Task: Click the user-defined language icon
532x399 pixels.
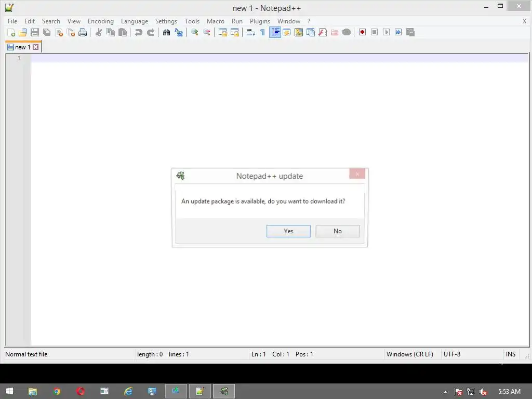Action: point(287,32)
